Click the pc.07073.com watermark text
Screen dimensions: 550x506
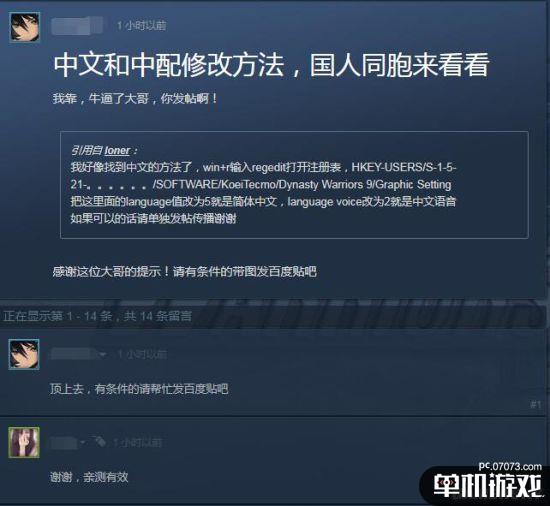tap(510, 466)
